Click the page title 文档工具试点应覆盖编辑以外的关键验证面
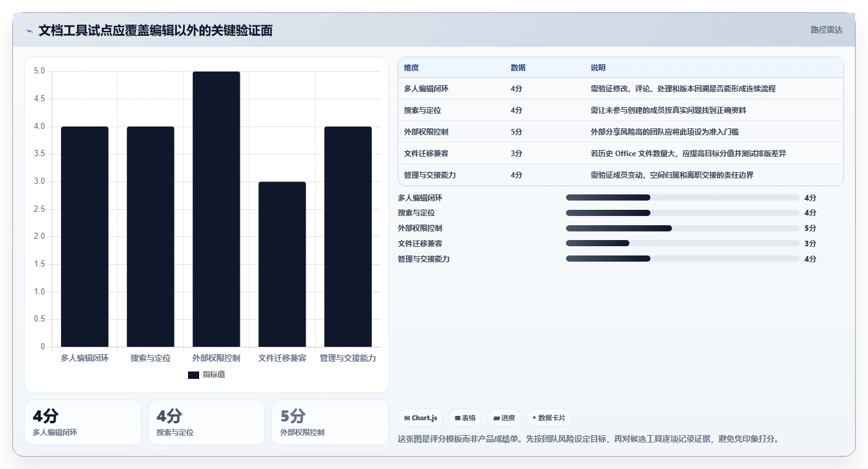This screenshot has height=469, width=868. point(155,30)
